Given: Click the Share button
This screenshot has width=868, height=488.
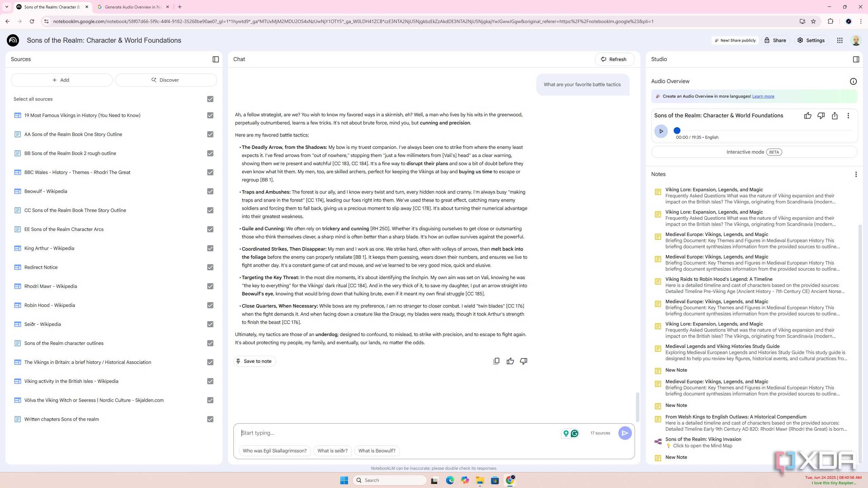Looking at the screenshot, I should 775,40.
